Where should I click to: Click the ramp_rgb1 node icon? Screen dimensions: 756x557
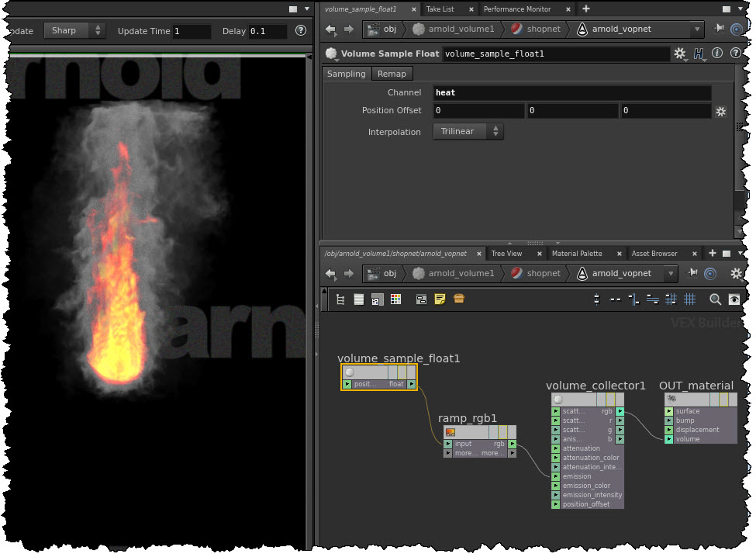tap(450, 432)
